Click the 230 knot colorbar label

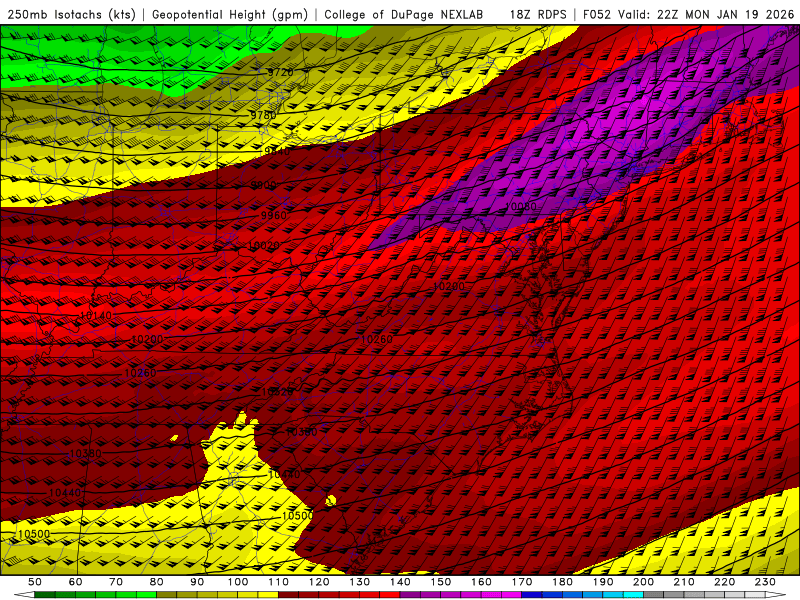[x=765, y=582]
